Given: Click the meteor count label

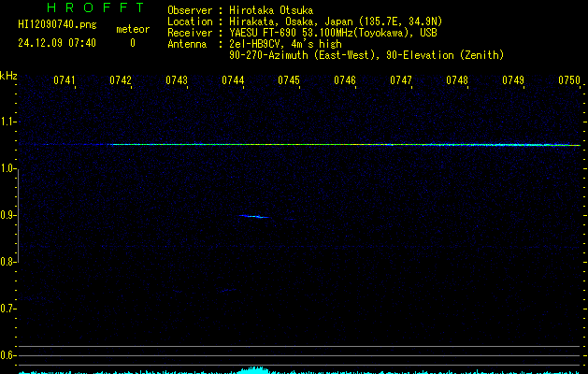Looking at the screenshot, I should [x=133, y=29].
